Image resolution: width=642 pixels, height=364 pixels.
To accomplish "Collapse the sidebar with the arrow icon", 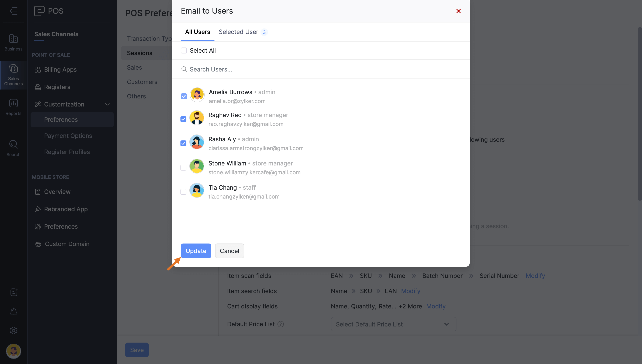I will (14, 11).
